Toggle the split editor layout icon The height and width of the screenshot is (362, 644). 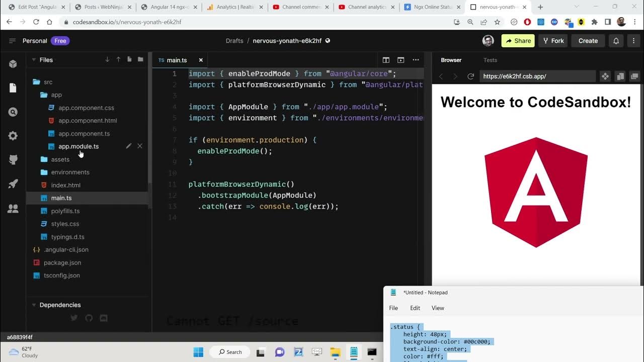[386, 60]
